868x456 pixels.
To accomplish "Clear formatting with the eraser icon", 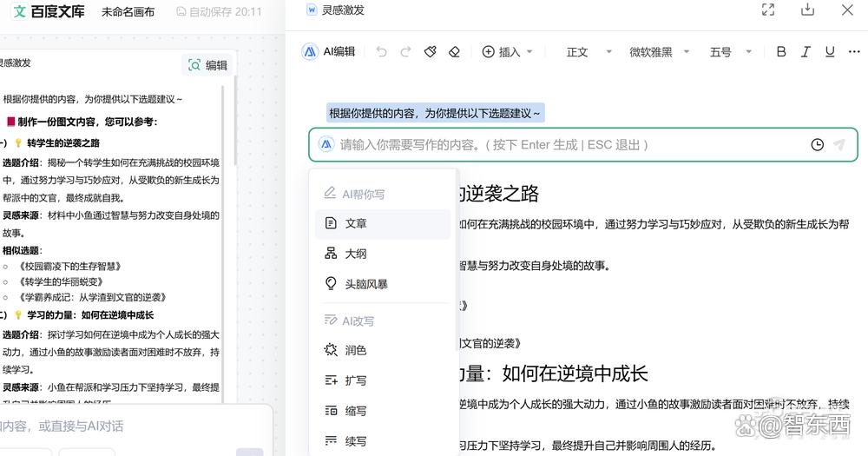I will [x=455, y=51].
